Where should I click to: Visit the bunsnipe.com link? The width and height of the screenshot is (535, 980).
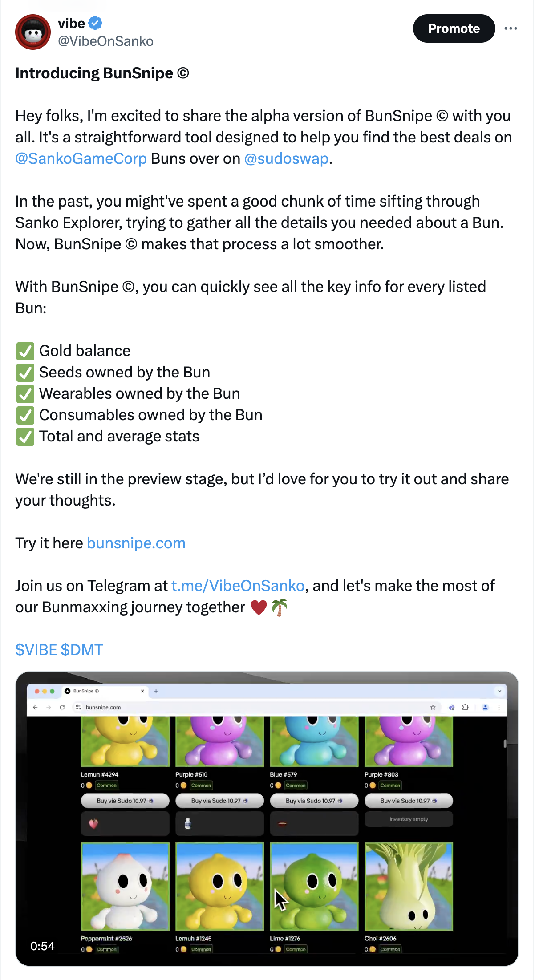click(x=136, y=543)
